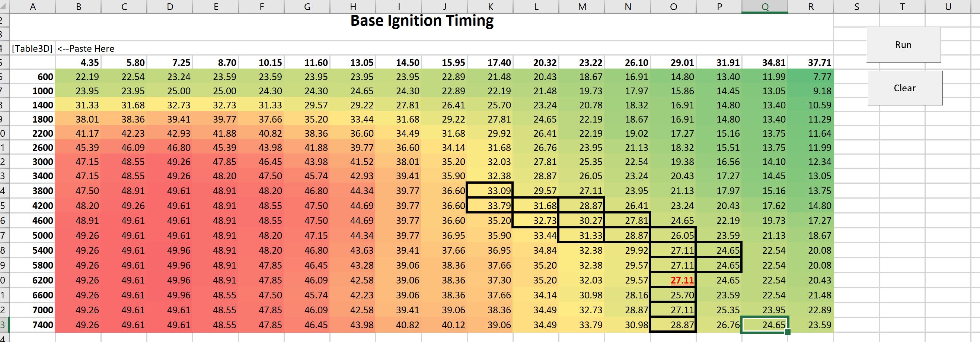The image size is (980, 342).
Task: Select the 37.71 column heading cell
Action: click(x=820, y=63)
